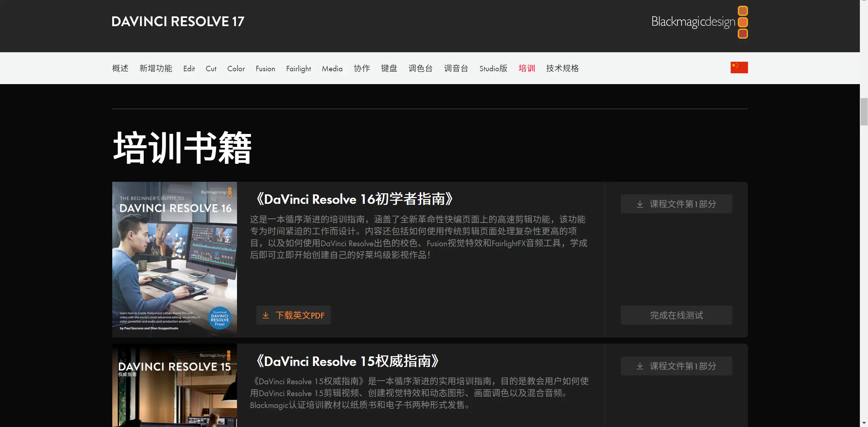Download 课程文件第1部分 for Resolve 16 guide

(677, 204)
